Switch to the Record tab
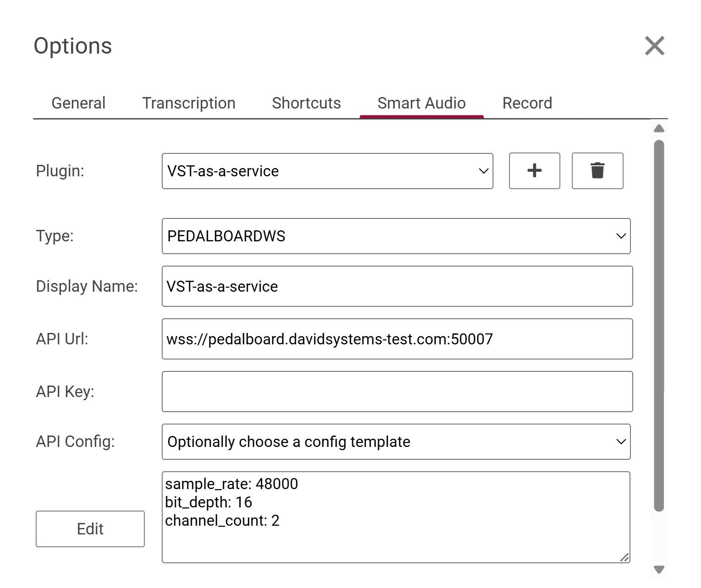 (x=527, y=103)
